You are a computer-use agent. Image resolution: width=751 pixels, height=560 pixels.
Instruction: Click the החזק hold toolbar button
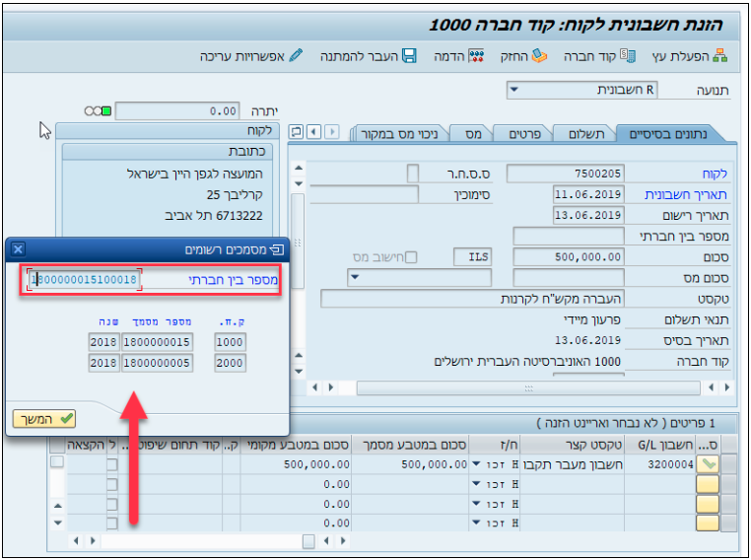[x=523, y=56]
